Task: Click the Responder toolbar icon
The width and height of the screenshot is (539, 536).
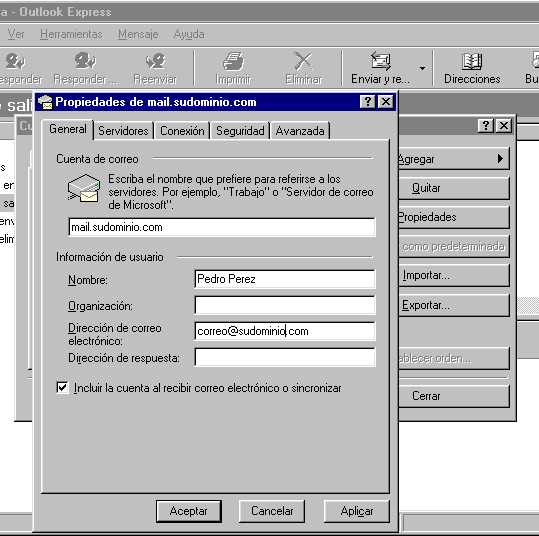Action: click(x=14, y=61)
